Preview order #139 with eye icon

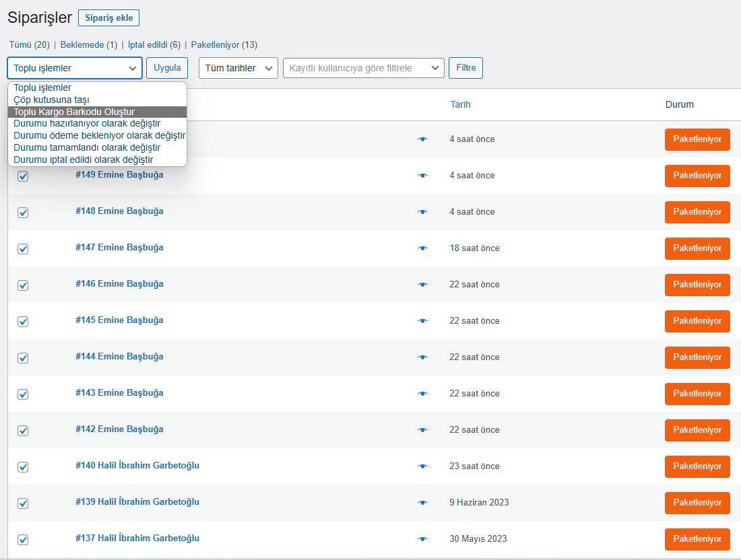point(422,503)
